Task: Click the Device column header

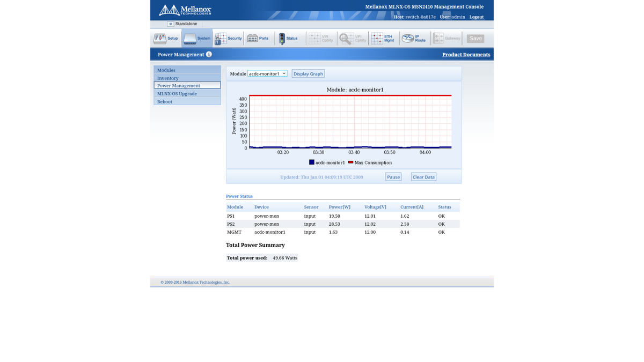Action: coord(261,207)
